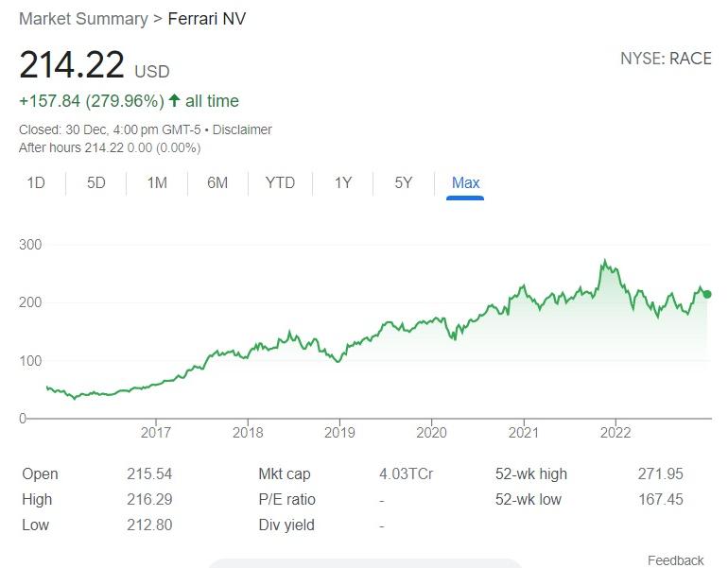Choose the 1Y range tab
This screenshot has height=568, width=728.
pos(342,182)
